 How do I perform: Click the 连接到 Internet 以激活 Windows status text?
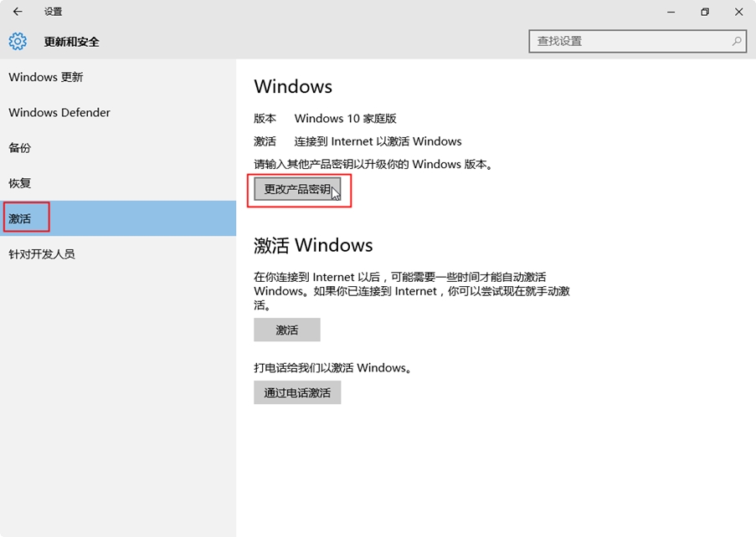point(378,141)
